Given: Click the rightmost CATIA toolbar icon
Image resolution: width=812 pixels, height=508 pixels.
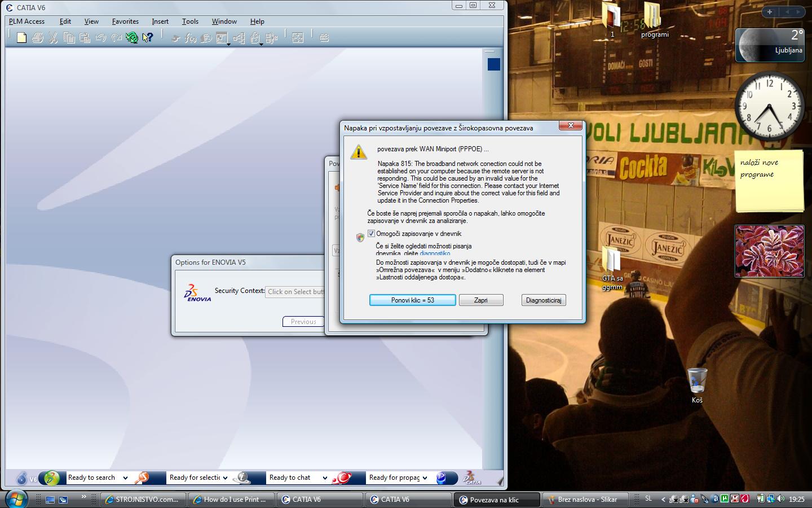Looking at the screenshot, I should click(x=324, y=38).
